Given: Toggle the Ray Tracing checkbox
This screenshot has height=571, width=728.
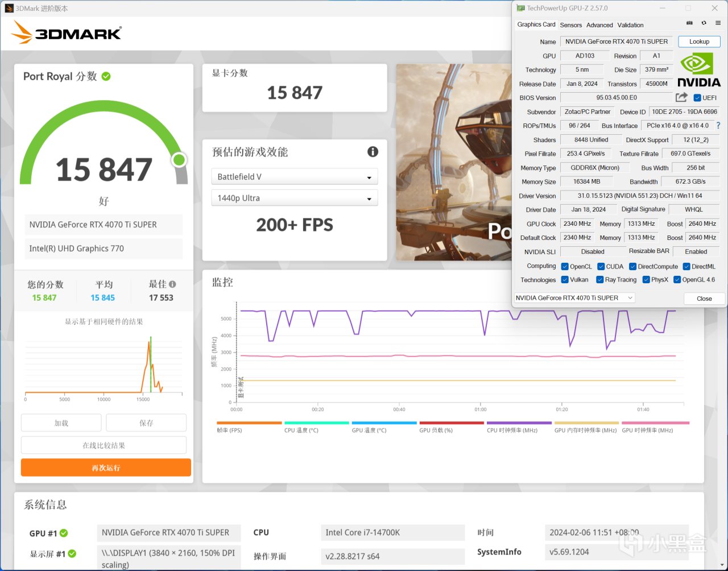Looking at the screenshot, I should coord(599,280).
